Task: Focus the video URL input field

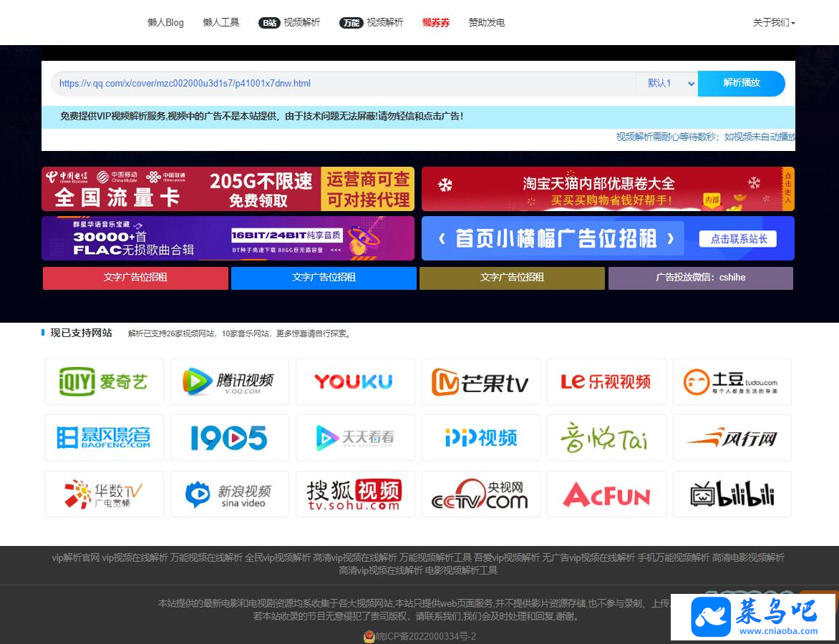Action: [x=343, y=84]
